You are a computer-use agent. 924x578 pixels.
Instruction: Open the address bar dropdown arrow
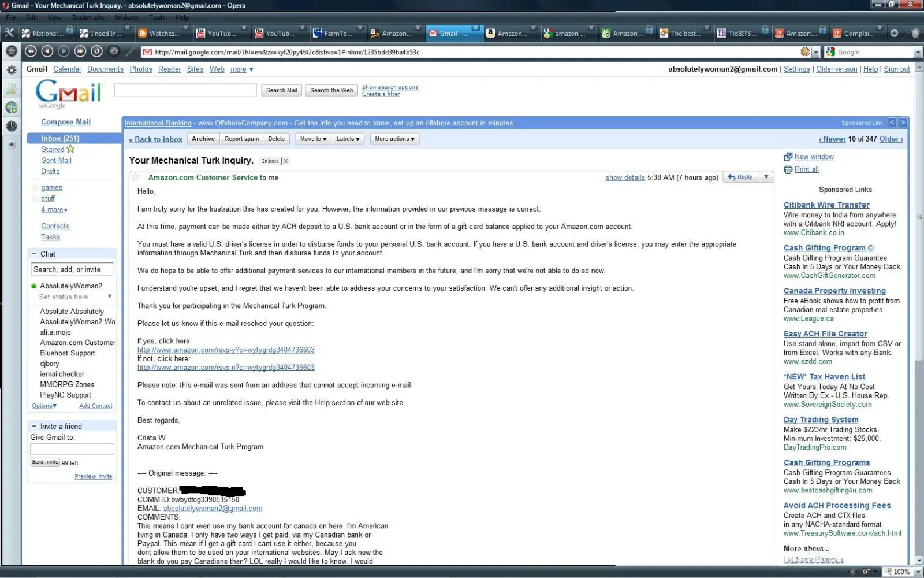pos(815,53)
